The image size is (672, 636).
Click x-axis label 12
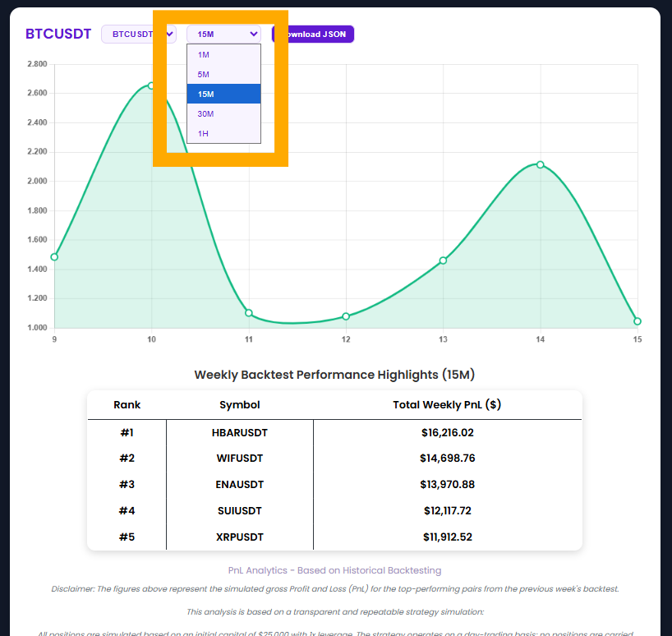346,339
